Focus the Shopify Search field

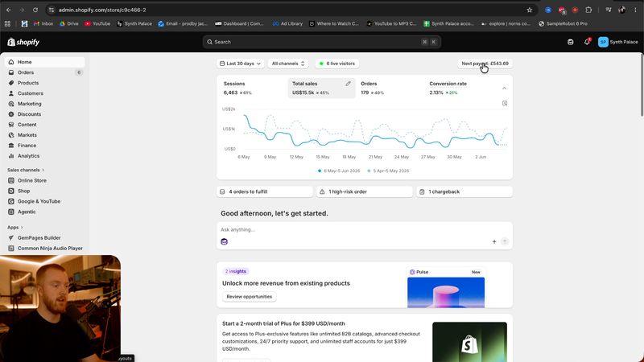[321, 42]
